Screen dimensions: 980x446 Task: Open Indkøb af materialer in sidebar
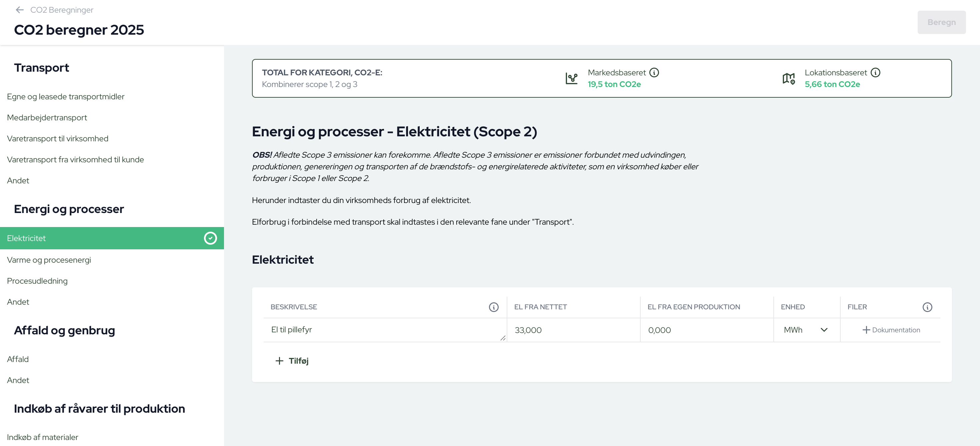(x=43, y=437)
